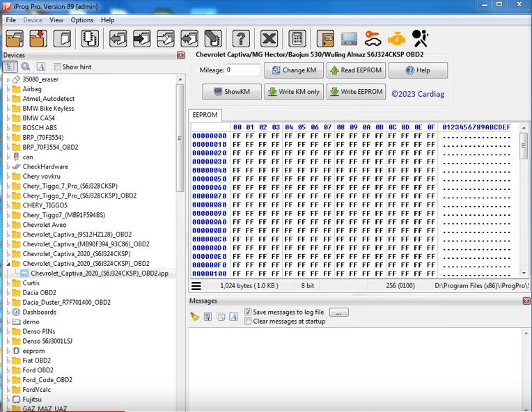Click the Write KM only button

pyautogui.click(x=294, y=92)
